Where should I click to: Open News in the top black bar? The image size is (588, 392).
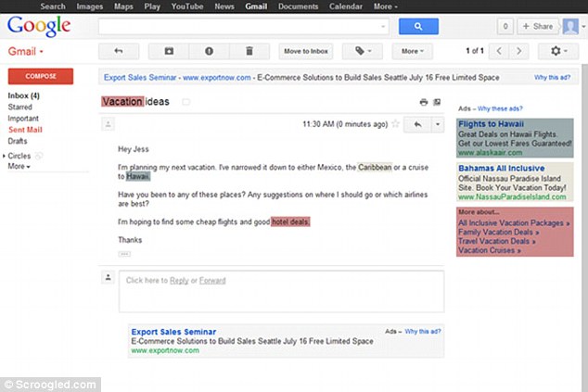(224, 6)
